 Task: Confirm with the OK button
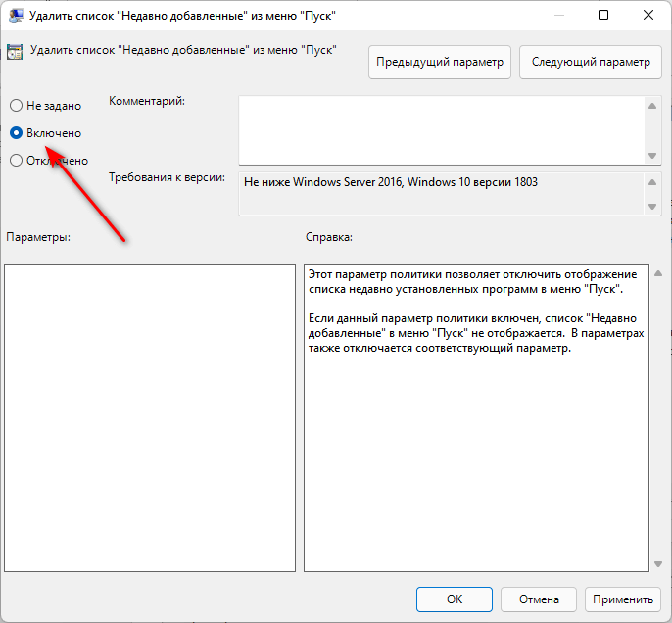point(455,599)
